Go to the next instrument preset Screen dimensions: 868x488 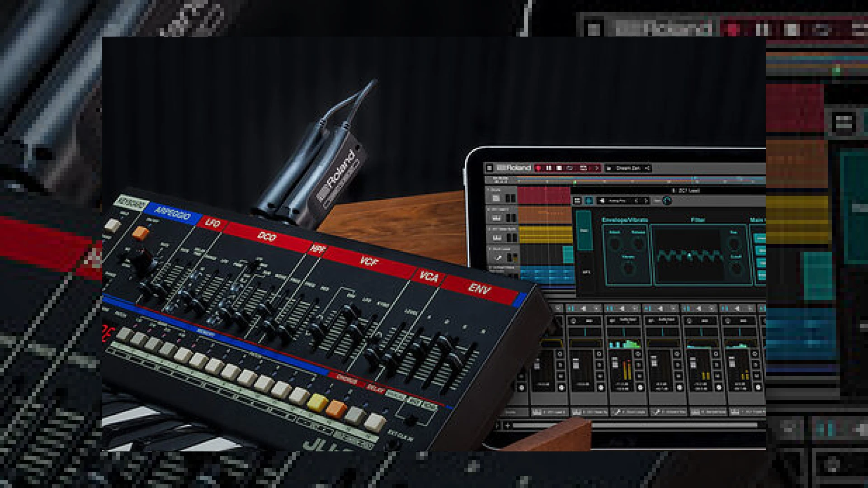click(646, 200)
